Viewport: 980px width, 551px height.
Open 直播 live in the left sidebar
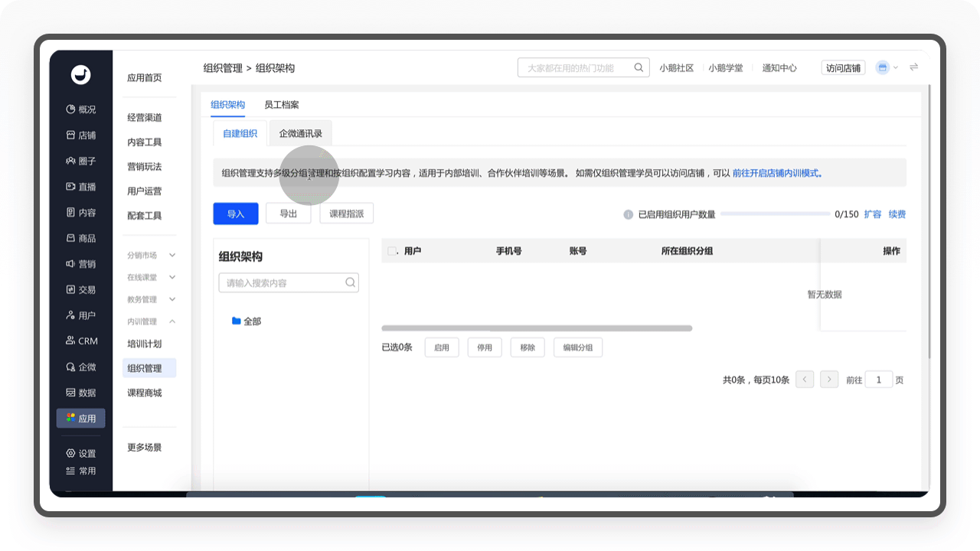(x=81, y=187)
